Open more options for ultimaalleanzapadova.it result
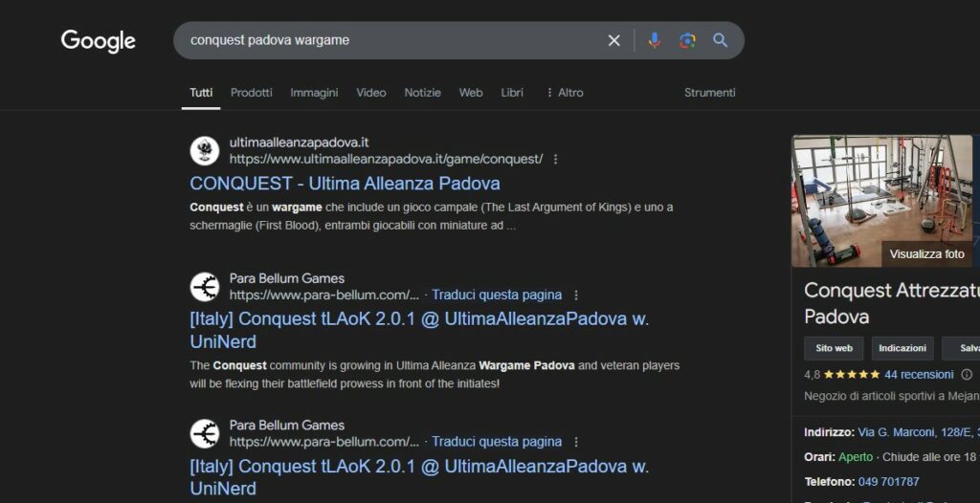Viewport: 980px width, 503px height. tap(555, 160)
